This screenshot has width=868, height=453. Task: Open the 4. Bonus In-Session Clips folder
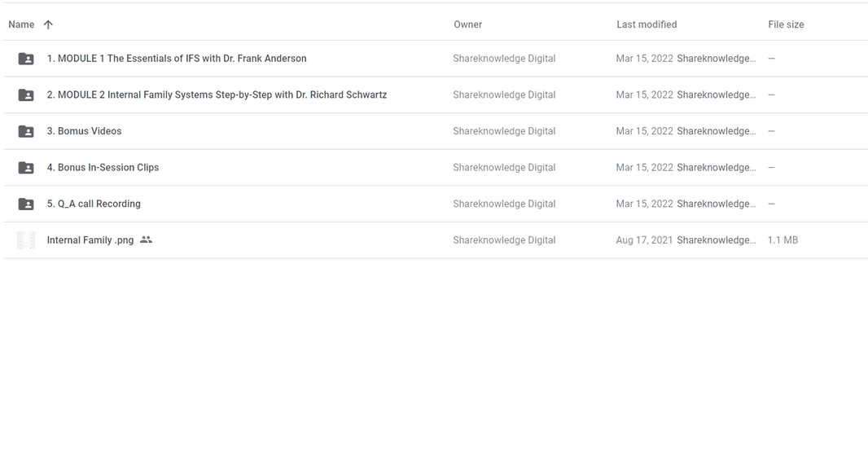103,168
